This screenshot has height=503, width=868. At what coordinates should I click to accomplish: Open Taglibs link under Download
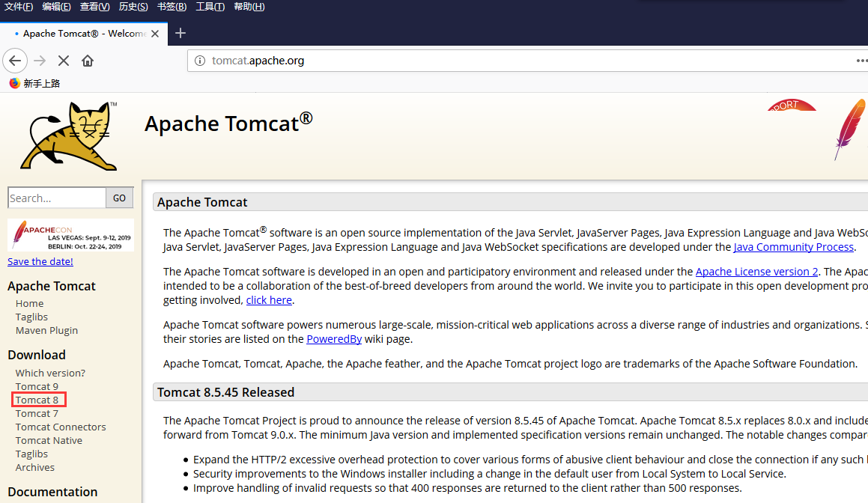click(31, 454)
